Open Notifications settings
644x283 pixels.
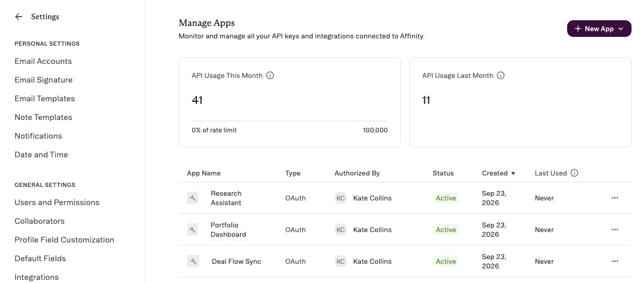[x=38, y=136]
